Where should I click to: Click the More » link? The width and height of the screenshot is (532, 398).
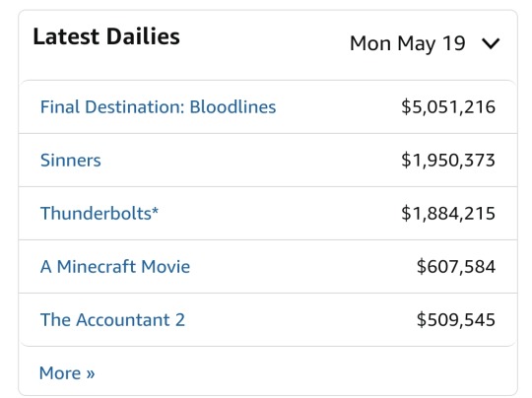[67, 373]
